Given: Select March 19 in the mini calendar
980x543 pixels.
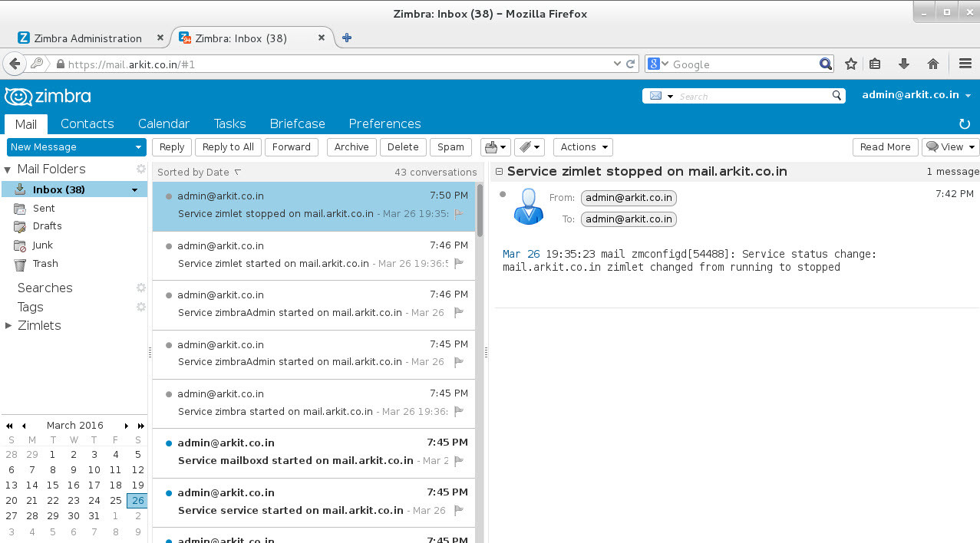Looking at the screenshot, I should point(137,485).
